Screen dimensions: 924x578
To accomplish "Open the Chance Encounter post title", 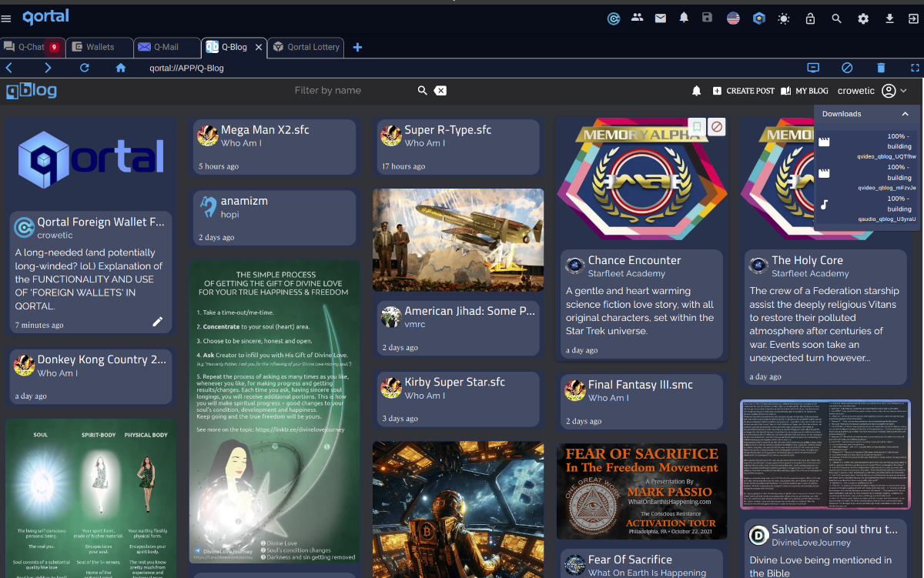I will (634, 260).
